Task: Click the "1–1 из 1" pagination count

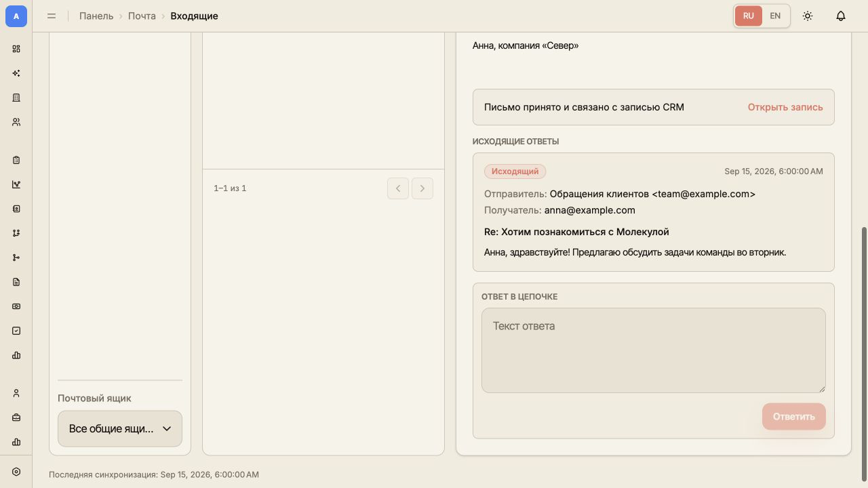Action: (x=230, y=188)
